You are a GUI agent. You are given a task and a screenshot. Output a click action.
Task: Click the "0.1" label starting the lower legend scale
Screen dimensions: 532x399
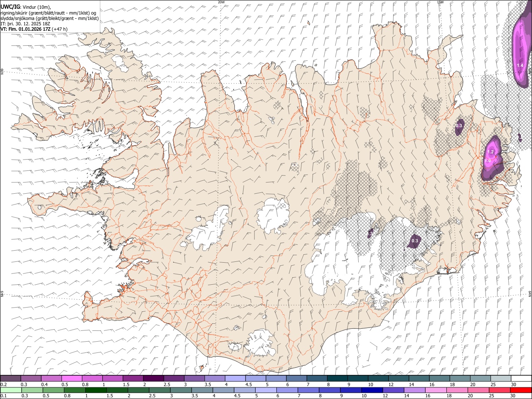3,396
